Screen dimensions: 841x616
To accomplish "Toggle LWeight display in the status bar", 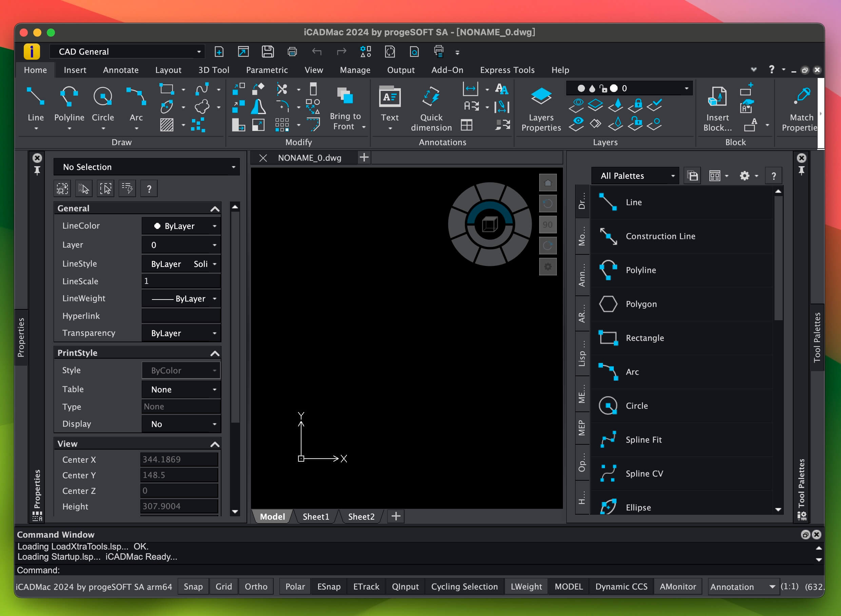I will tap(526, 586).
